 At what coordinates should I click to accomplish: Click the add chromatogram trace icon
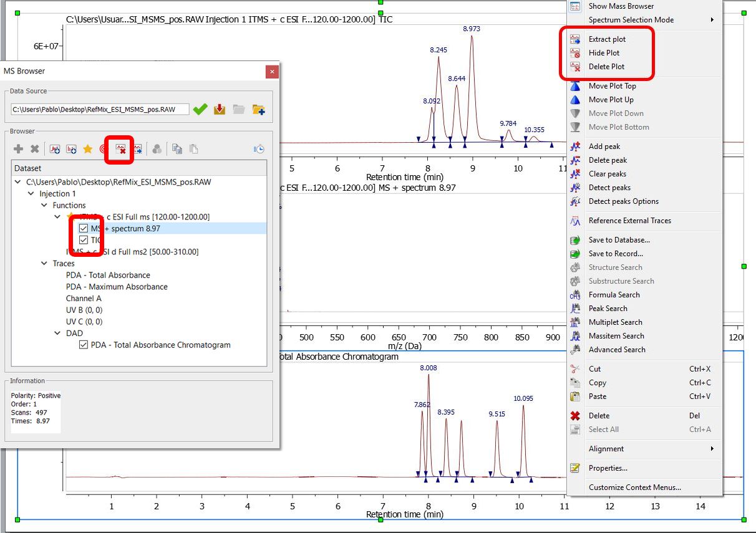coord(55,149)
